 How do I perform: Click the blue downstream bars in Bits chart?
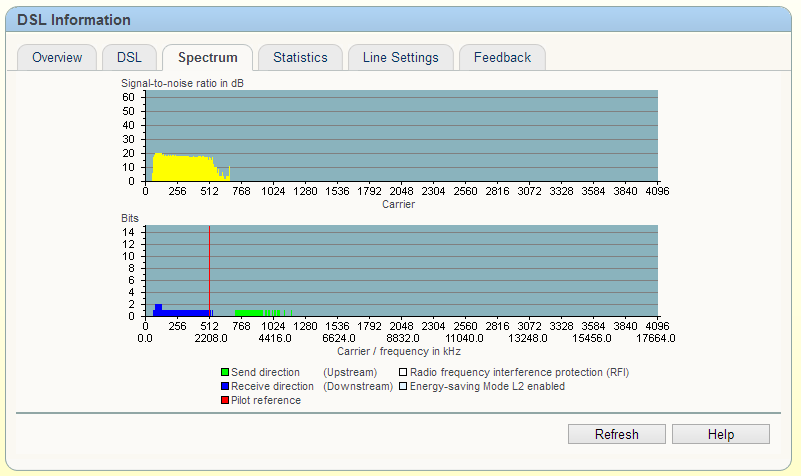tap(180, 313)
